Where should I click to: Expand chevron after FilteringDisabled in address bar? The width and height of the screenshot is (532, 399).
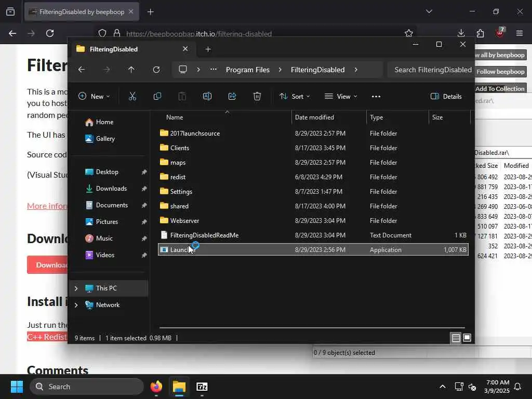pos(355,70)
